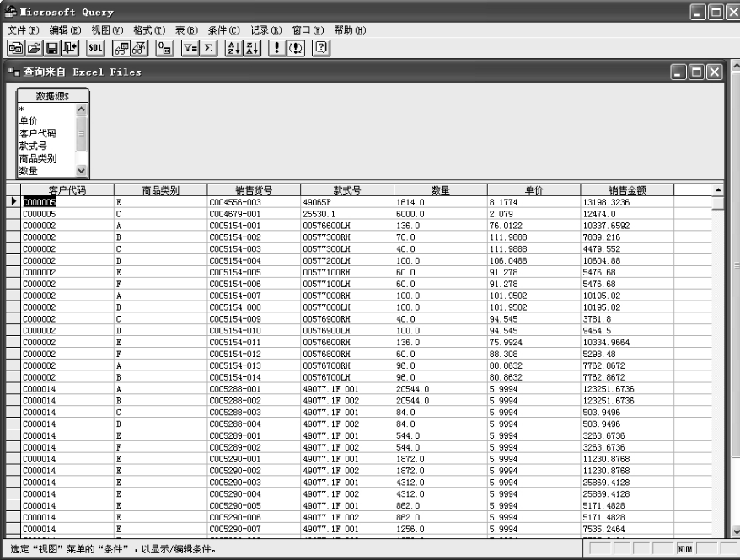Click the Microsoft Query title bar icon

10,12
